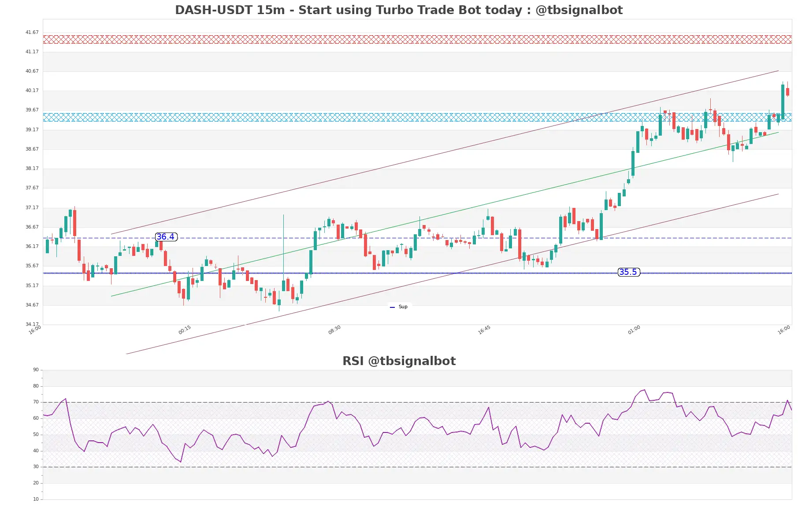Click the RSI axis label 50

(36, 434)
